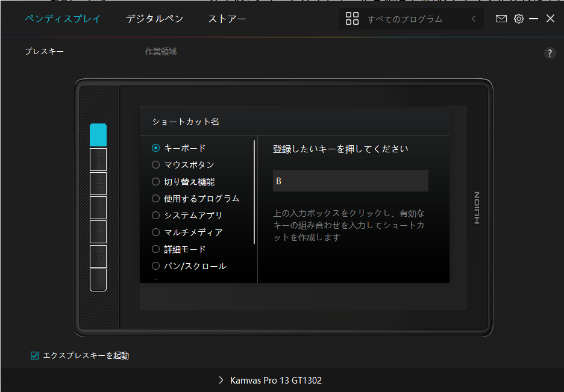Switch to the デジタルペン tab

155,19
